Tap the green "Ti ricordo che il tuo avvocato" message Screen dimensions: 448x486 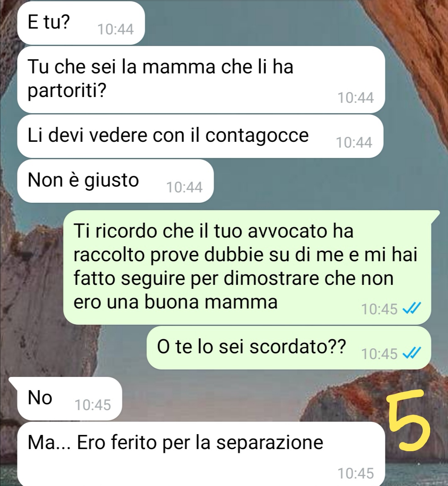(x=247, y=267)
